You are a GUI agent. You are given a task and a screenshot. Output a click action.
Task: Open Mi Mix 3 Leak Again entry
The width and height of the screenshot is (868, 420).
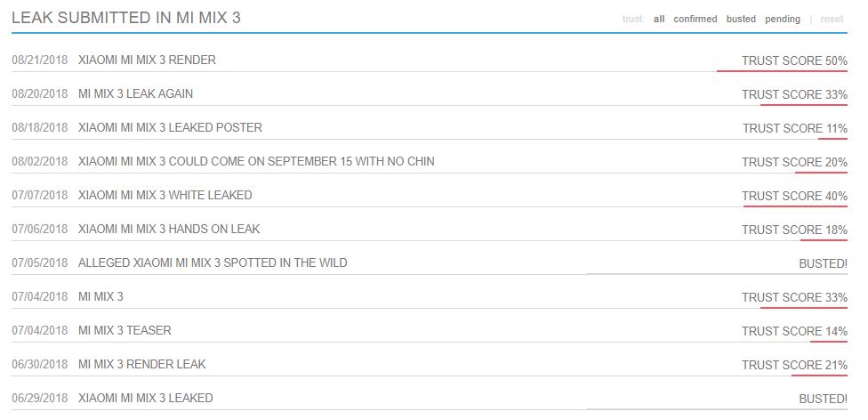(x=135, y=94)
